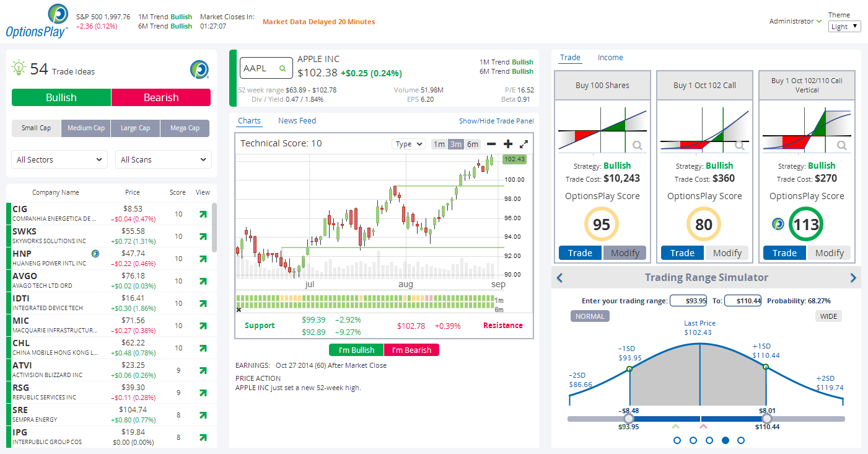868x454 pixels.
Task: Select first simulator page dot
Action: (677, 440)
